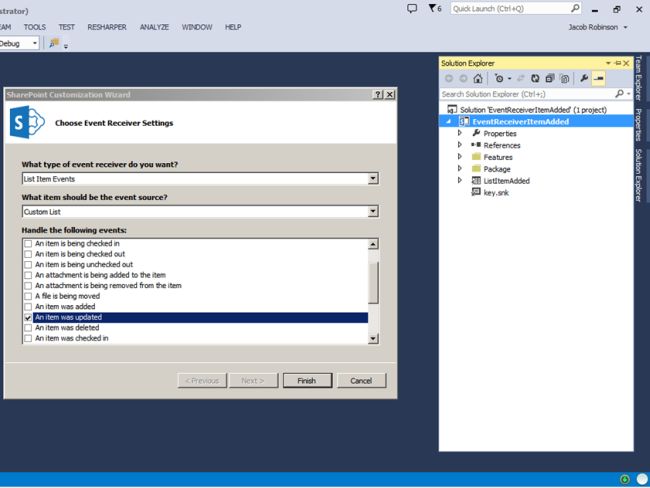
Task: Click the green status icon in status bar
Action: (x=624, y=479)
